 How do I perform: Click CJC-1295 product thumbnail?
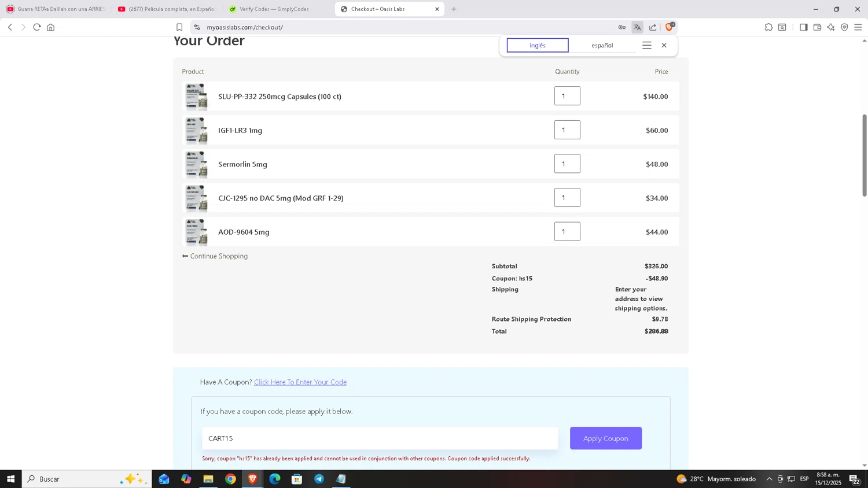point(196,198)
